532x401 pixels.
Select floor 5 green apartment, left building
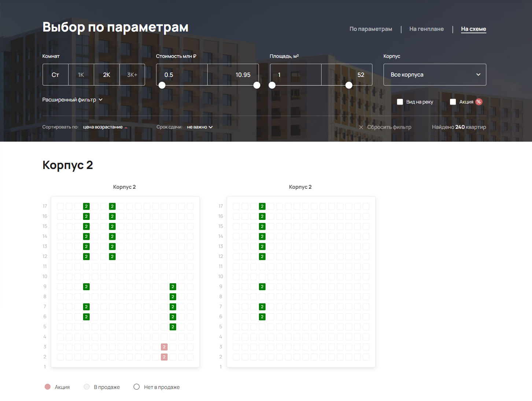pyautogui.click(x=173, y=327)
